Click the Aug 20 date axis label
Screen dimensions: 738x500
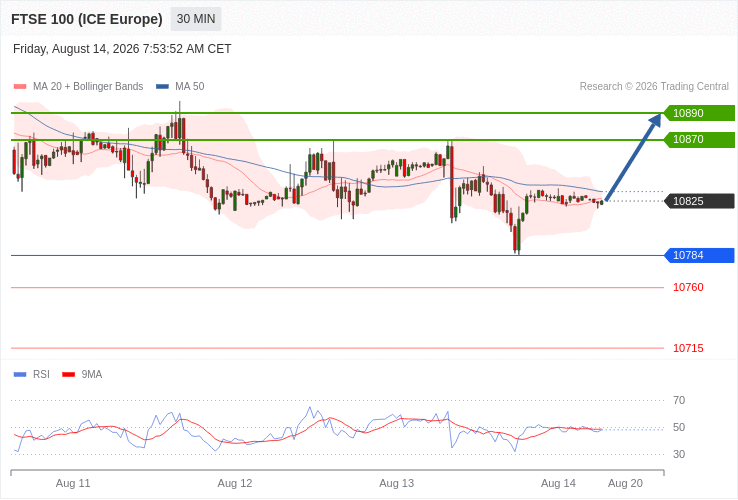point(625,484)
